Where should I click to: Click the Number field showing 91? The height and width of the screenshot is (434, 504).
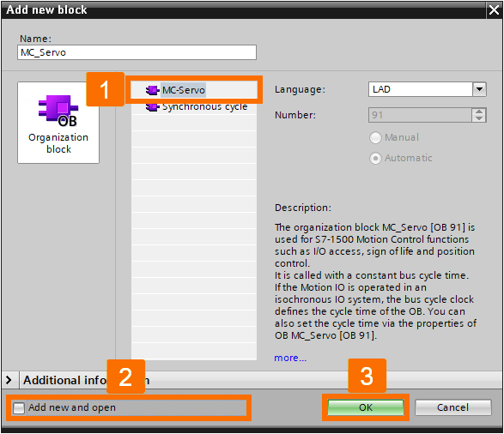pyautogui.click(x=421, y=115)
